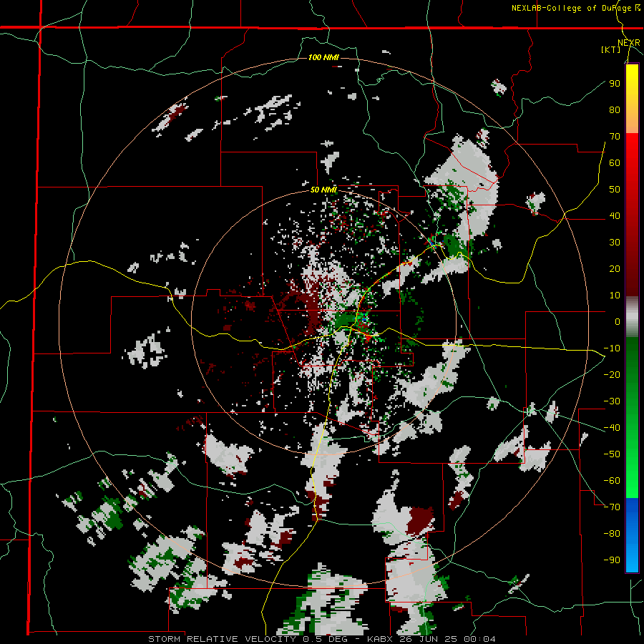Click the -70 value on the color scale
644x644 pixels.
pos(612,507)
